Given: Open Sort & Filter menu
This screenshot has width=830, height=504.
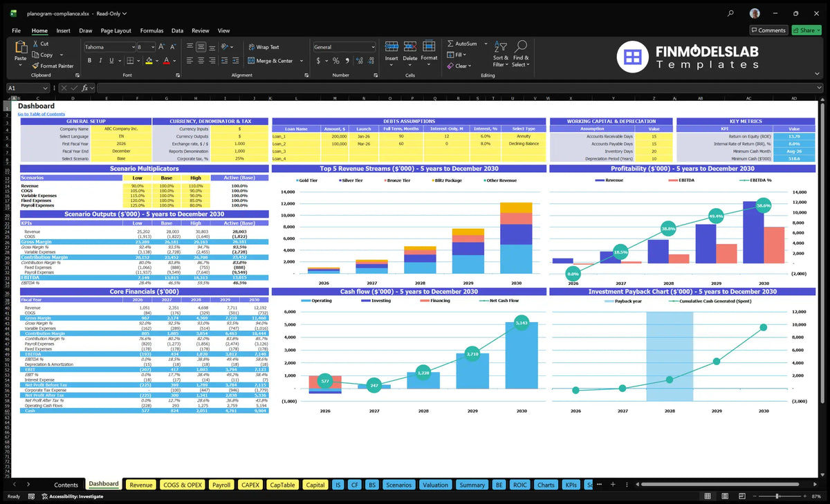Looking at the screenshot, I should coord(501,53).
